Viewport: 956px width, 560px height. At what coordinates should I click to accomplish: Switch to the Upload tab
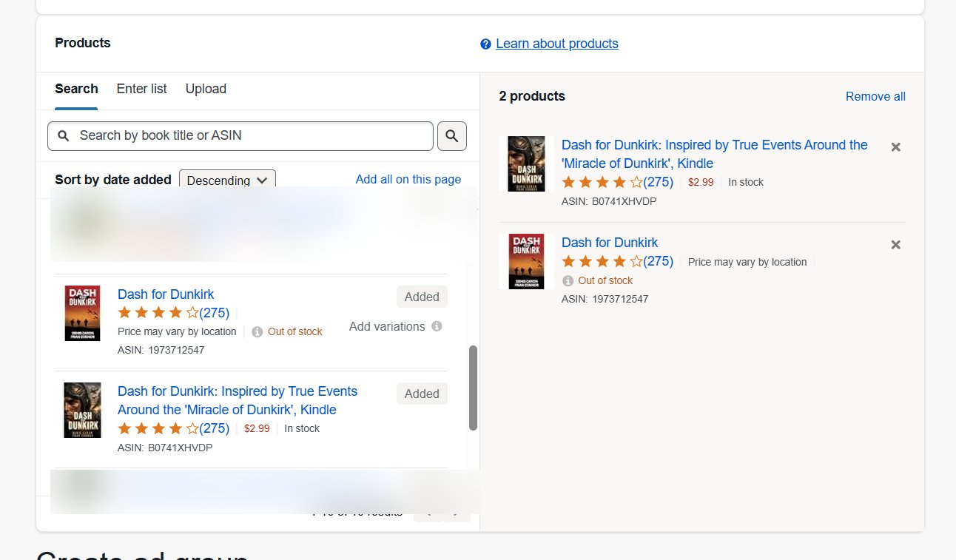[x=206, y=89]
